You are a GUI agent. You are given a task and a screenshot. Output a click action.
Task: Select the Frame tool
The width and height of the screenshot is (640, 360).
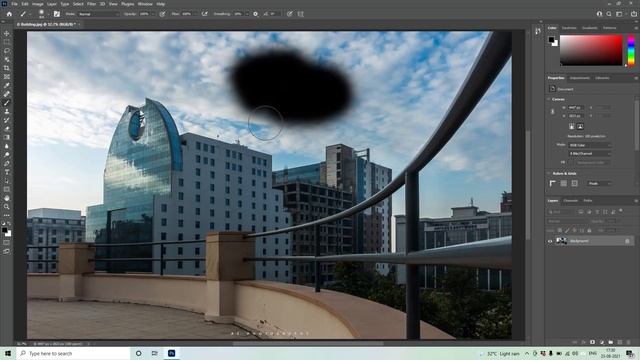[x=7, y=77]
